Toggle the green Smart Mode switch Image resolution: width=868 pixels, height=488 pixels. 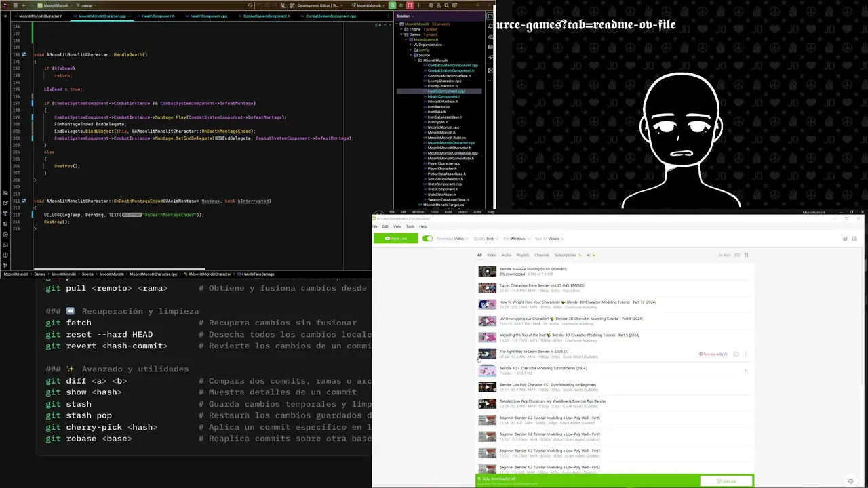tap(427, 239)
